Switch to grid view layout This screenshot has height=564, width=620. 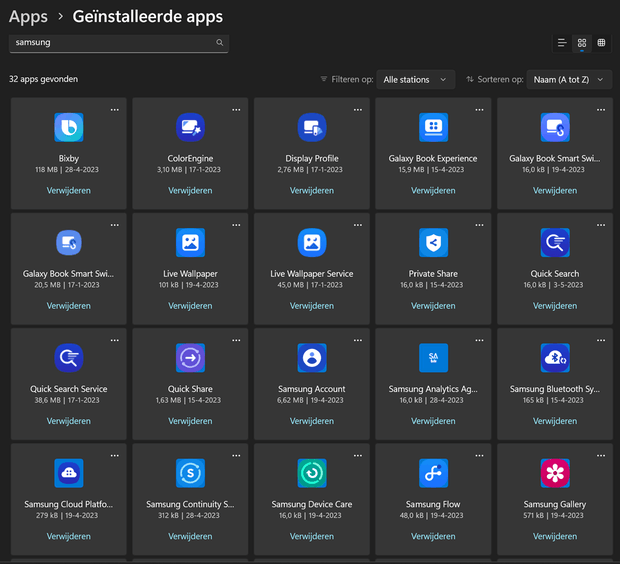[x=582, y=43]
